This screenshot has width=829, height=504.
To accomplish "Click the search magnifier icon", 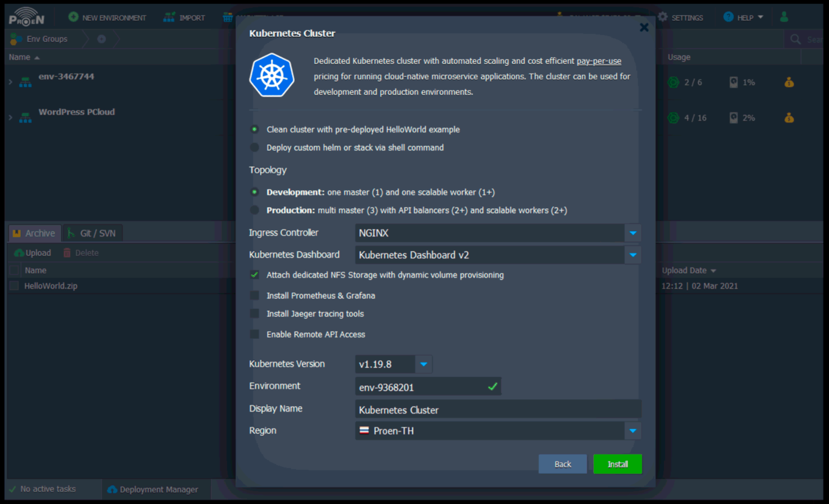I will point(795,39).
